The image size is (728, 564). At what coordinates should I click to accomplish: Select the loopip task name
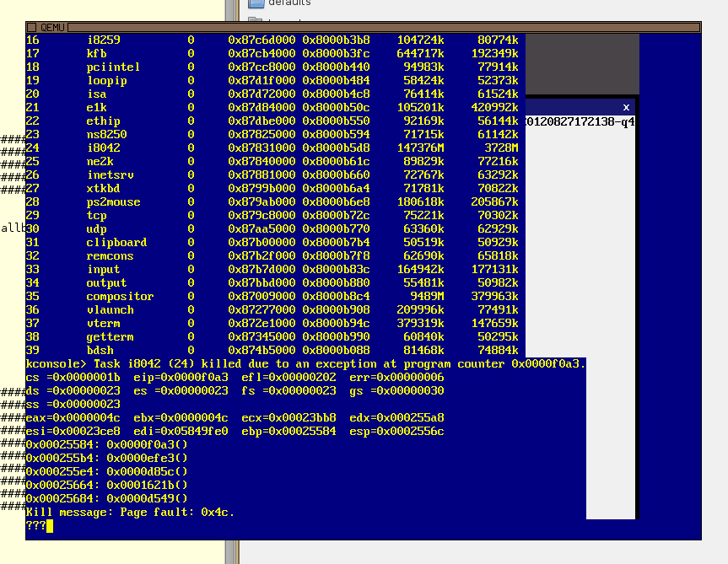[x=107, y=81]
